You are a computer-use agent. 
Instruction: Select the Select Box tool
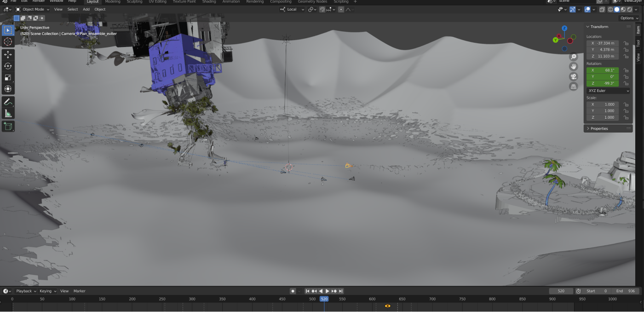[8, 30]
